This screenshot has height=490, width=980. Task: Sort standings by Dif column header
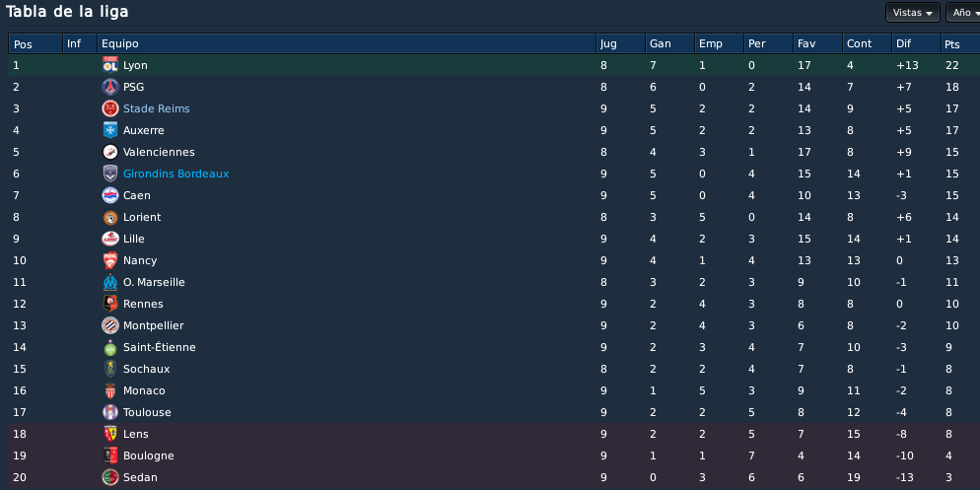point(916,43)
